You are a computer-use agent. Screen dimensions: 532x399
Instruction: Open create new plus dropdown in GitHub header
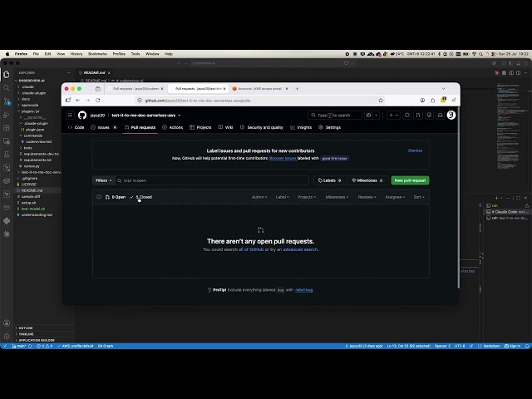pyautogui.click(x=393, y=116)
